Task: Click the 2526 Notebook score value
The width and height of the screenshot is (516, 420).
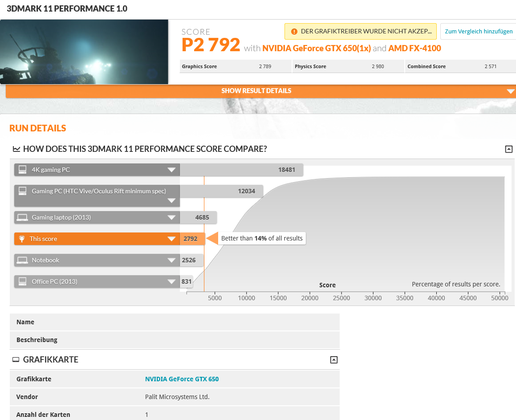Action: [189, 261]
